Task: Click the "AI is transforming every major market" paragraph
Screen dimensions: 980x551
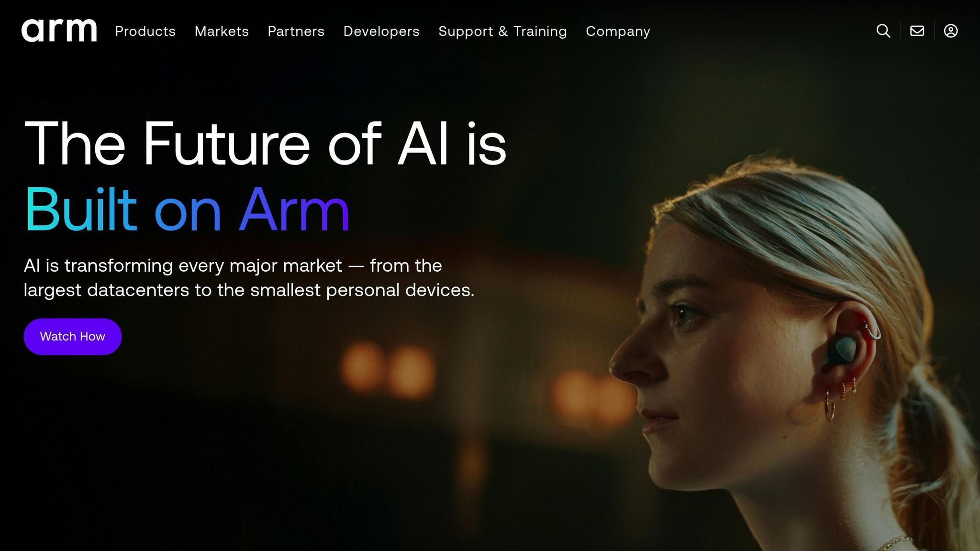Action: point(249,277)
